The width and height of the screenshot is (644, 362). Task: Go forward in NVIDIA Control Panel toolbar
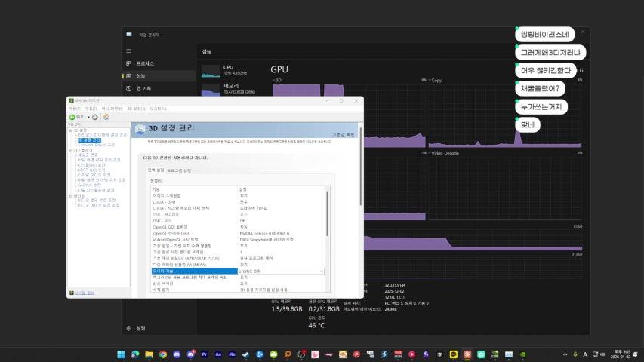pyautogui.click(x=95, y=118)
